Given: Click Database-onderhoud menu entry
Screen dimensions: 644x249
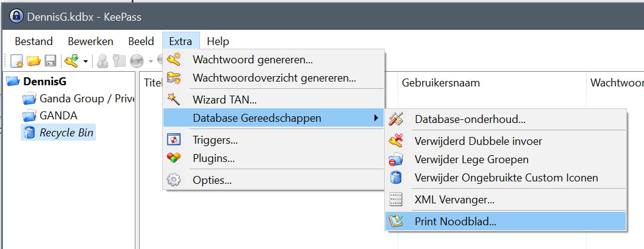Looking at the screenshot, I should click(470, 119).
